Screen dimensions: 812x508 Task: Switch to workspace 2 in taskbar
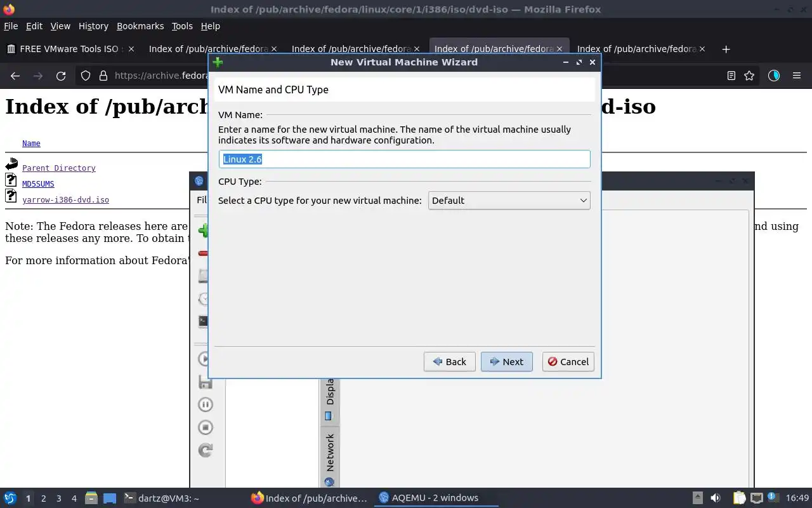coord(43,498)
